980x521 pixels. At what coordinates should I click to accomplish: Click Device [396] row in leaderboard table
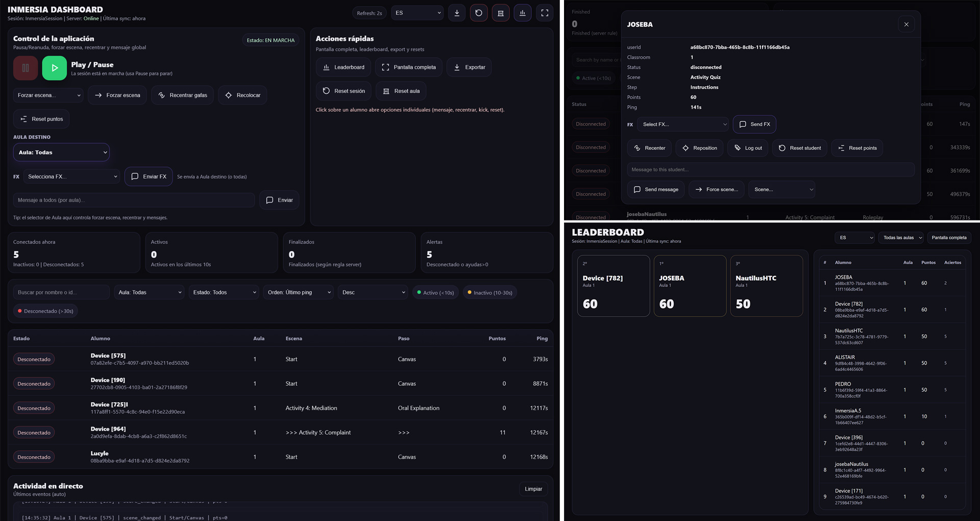[x=892, y=443]
